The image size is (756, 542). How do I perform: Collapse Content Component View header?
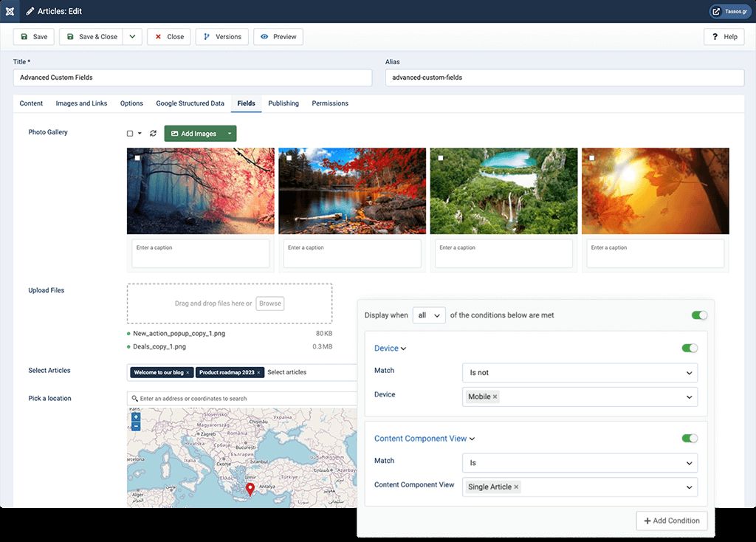[x=425, y=439]
